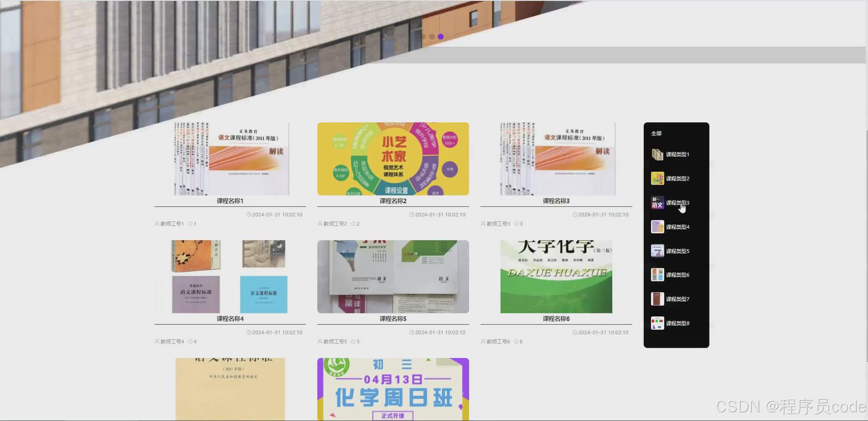Switch to the second carousel dot
This screenshot has width=868, height=421.
(432, 36)
